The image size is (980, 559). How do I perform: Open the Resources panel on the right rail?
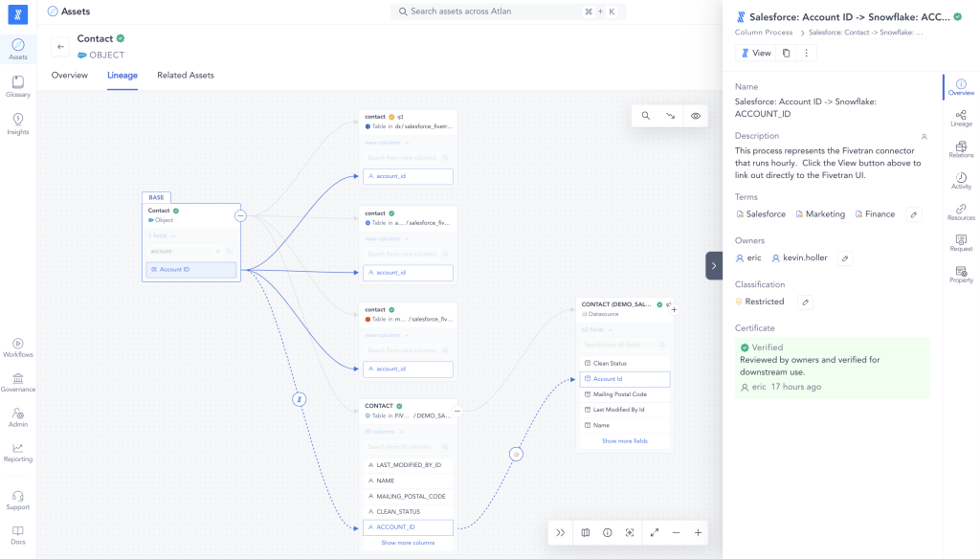(961, 213)
